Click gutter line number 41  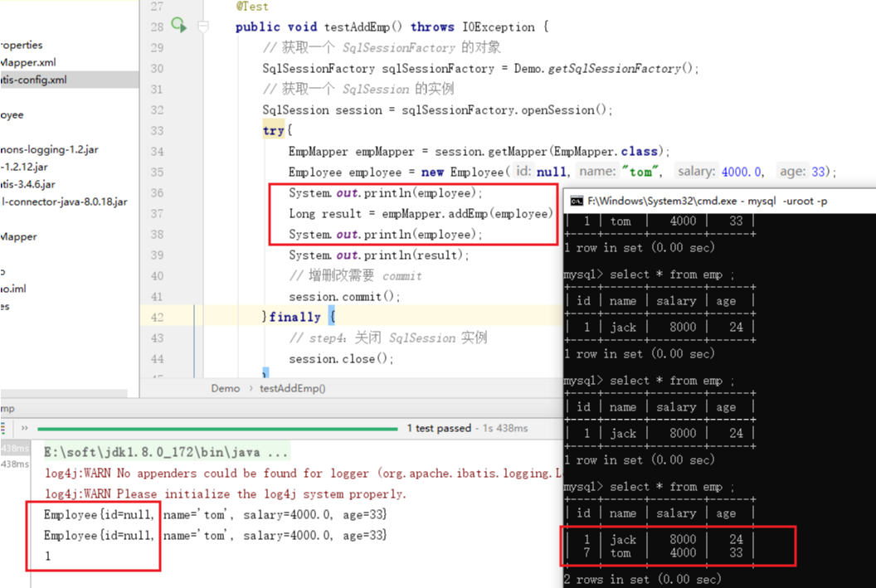(157, 297)
